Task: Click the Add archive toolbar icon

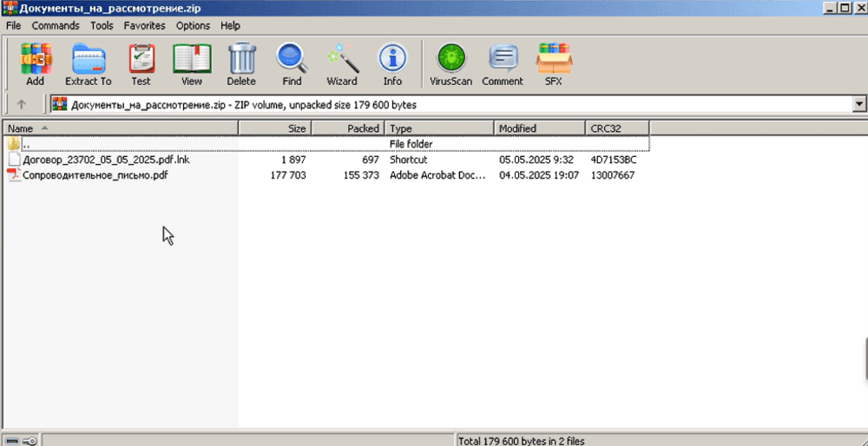Action: point(35,64)
